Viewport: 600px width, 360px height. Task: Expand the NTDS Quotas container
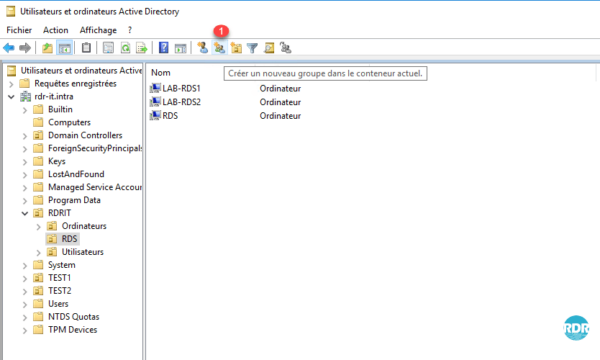(25, 318)
